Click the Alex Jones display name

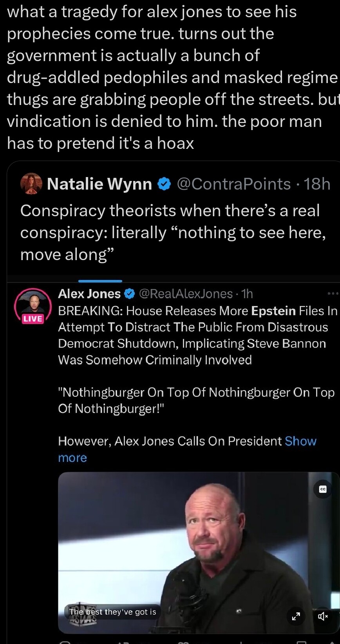pyautogui.click(x=89, y=294)
